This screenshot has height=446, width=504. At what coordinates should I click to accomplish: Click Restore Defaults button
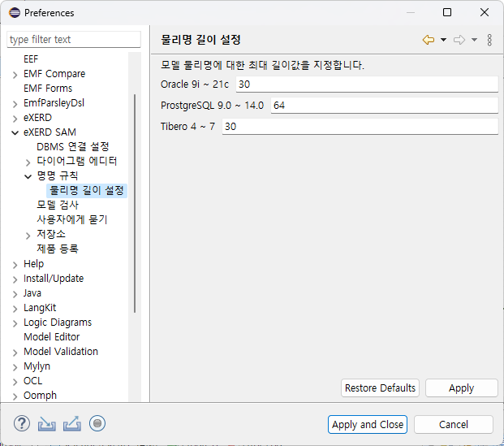380,388
